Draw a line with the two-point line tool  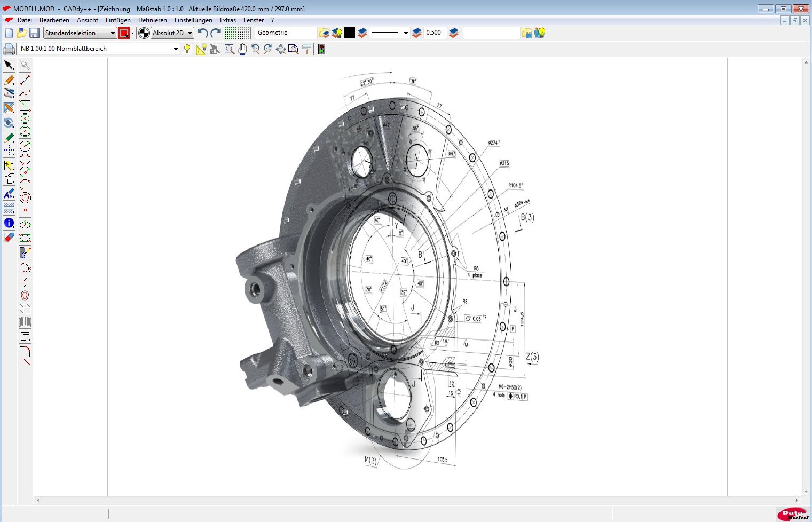click(x=25, y=80)
